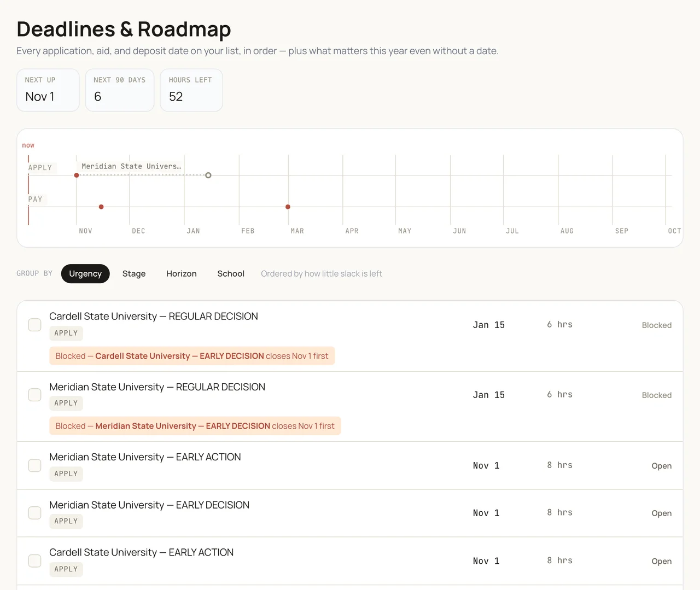Click the MAR month label on the timeline
700x590 pixels.
pos(297,231)
